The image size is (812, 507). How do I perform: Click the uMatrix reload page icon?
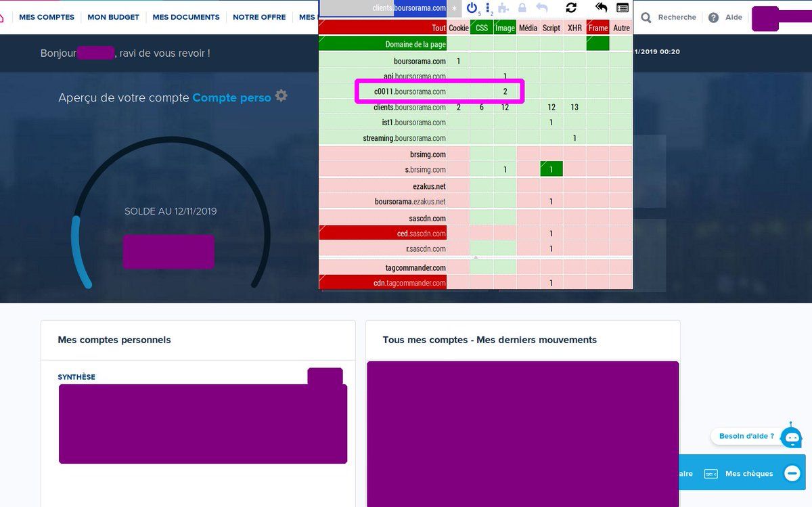pyautogui.click(x=571, y=8)
